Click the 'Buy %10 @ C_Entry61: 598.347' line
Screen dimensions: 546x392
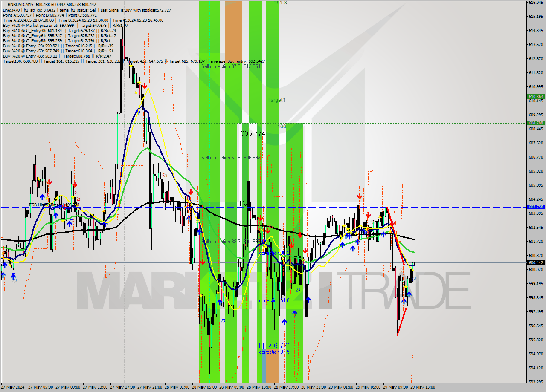[x=59, y=35]
